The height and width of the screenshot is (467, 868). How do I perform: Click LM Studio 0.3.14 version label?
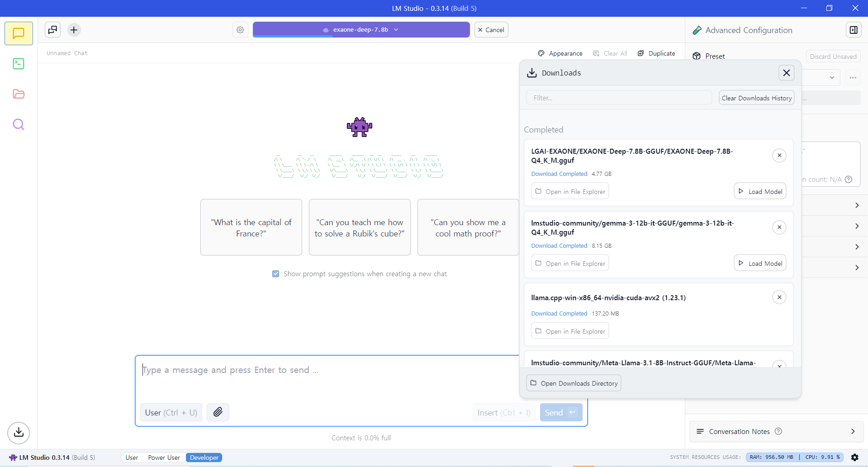(52, 458)
